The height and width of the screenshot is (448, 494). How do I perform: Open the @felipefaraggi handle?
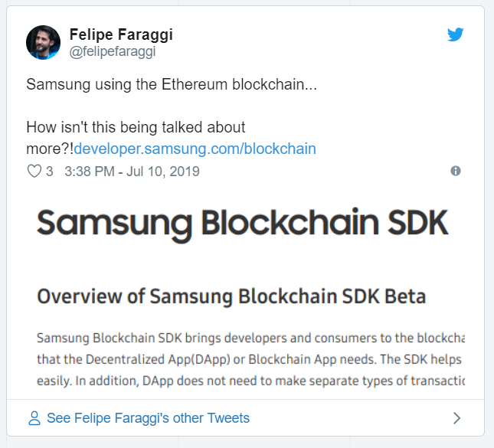click(113, 51)
